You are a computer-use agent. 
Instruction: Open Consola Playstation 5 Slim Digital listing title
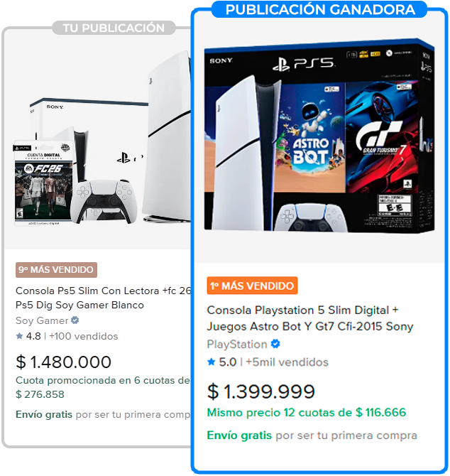pos(310,318)
